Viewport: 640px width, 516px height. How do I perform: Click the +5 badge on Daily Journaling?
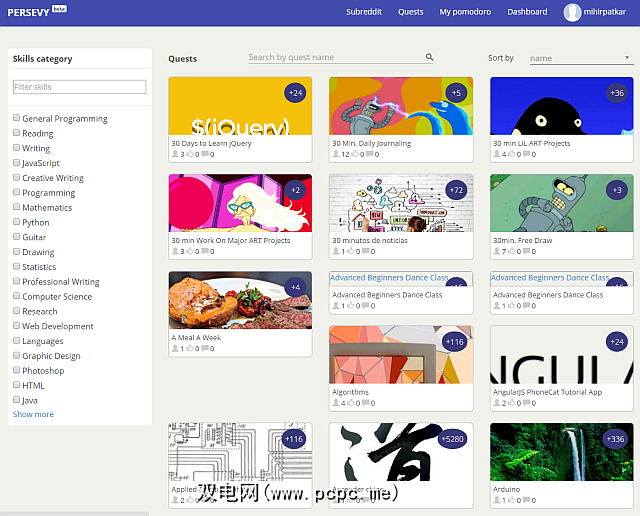tap(456, 93)
